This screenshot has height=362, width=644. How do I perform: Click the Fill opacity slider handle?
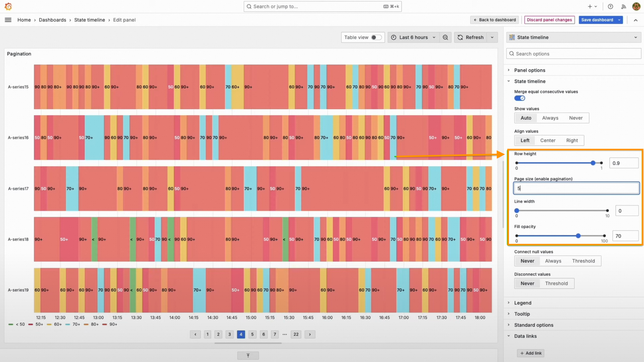(578, 236)
